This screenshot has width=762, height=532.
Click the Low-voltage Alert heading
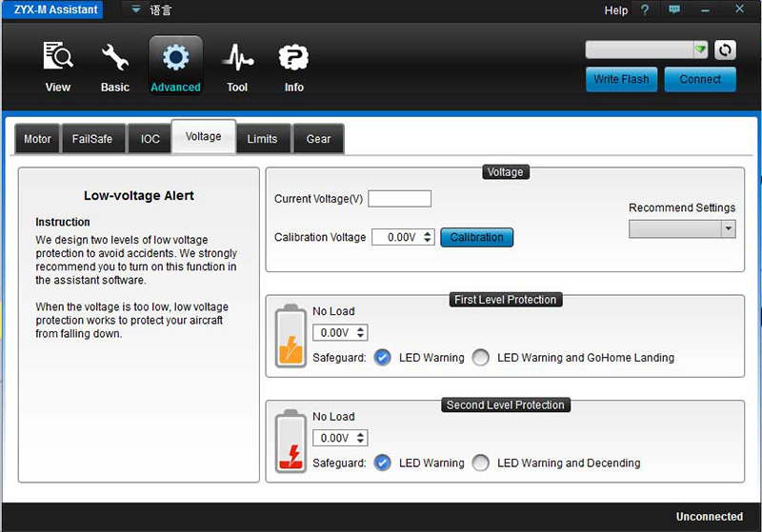[138, 196]
